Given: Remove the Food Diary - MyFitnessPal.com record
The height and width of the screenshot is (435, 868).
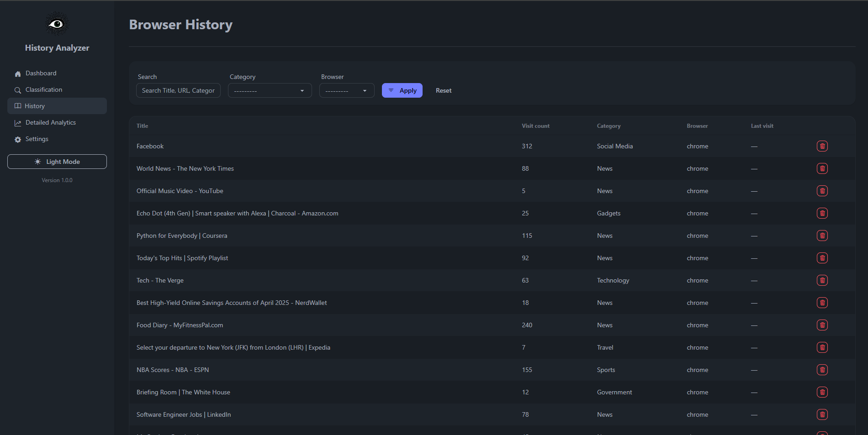Looking at the screenshot, I should 822,325.
